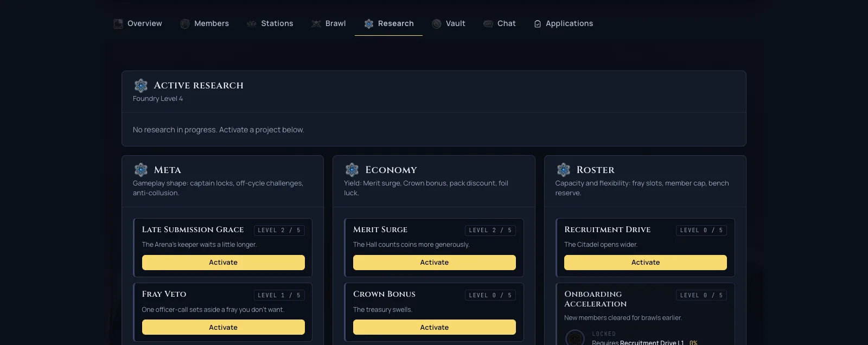Click the Roster 'Capacity and flexibility' description
The height and width of the screenshot is (345, 868).
point(642,188)
